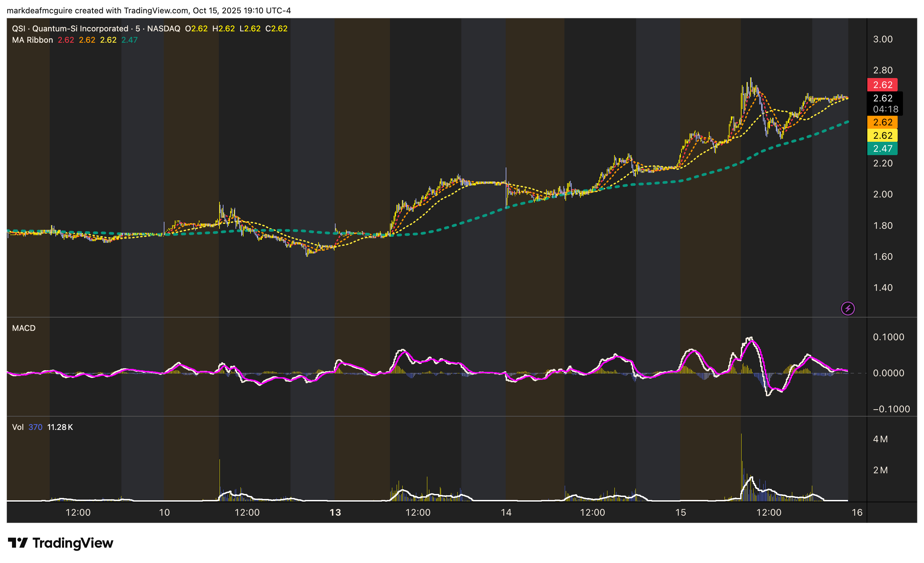Click the 0.0000 level on MACD scale

pos(888,373)
